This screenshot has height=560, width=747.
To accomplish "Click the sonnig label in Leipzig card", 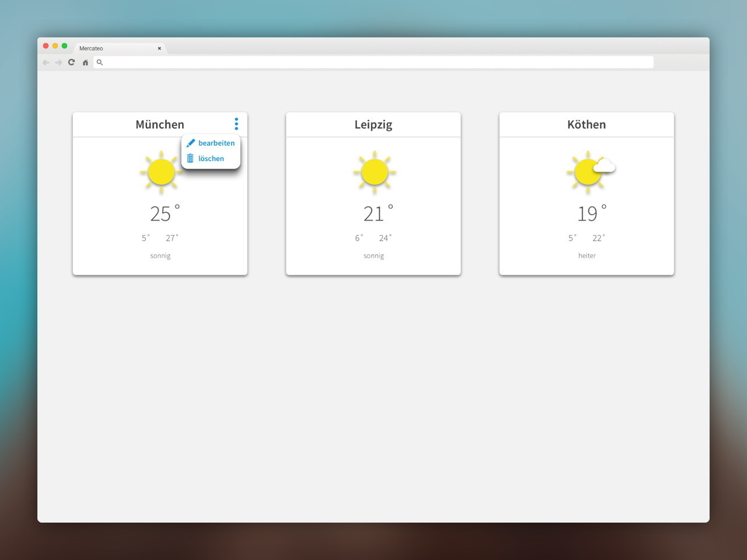I will 373,256.
